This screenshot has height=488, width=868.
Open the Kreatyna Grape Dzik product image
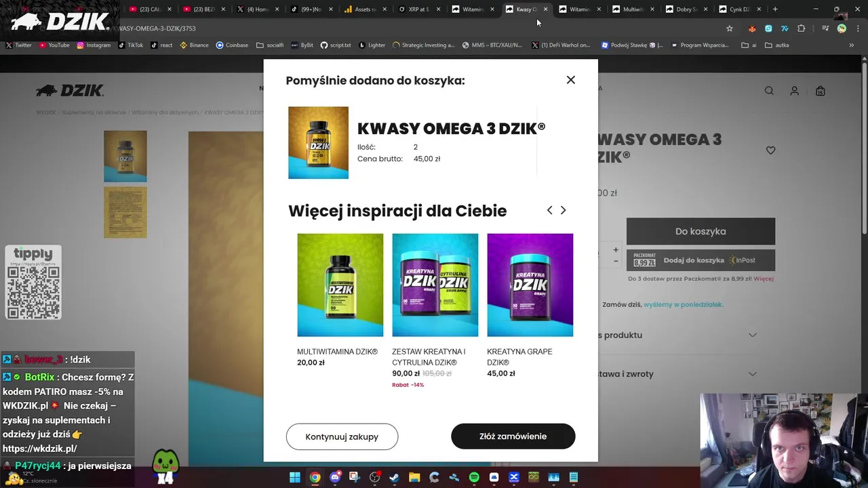tap(530, 285)
